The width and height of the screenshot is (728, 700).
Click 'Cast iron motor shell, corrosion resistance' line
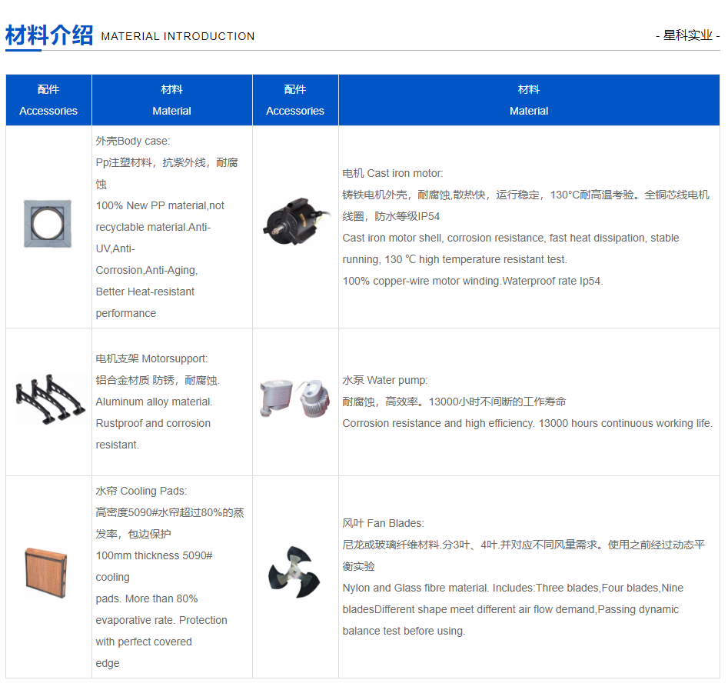click(x=510, y=238)
